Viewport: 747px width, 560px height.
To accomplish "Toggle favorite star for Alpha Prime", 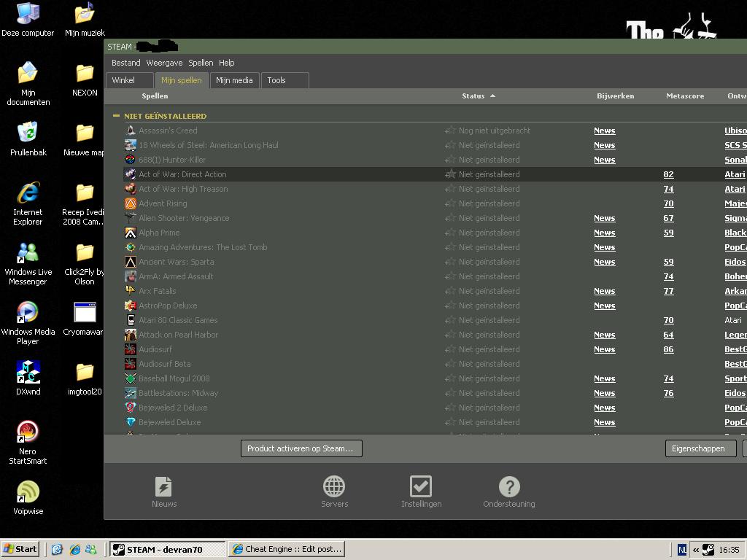I will [x=450, y=233].
